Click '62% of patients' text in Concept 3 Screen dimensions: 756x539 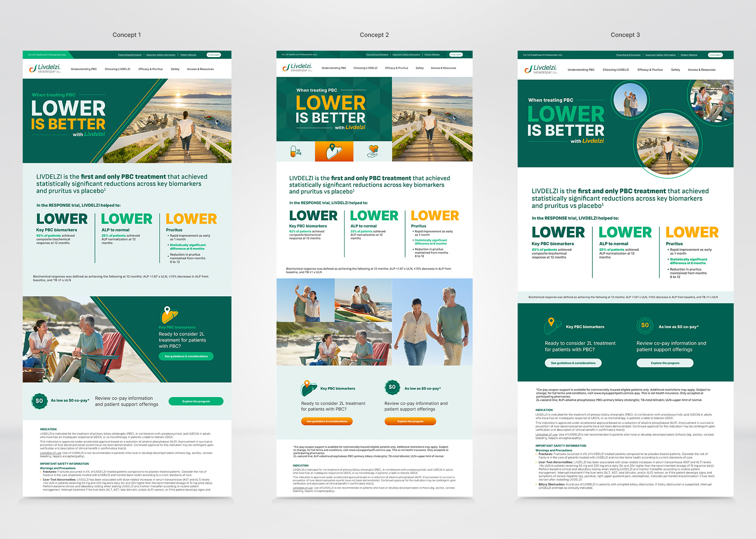pyautogui.click(x=544, y=250)
